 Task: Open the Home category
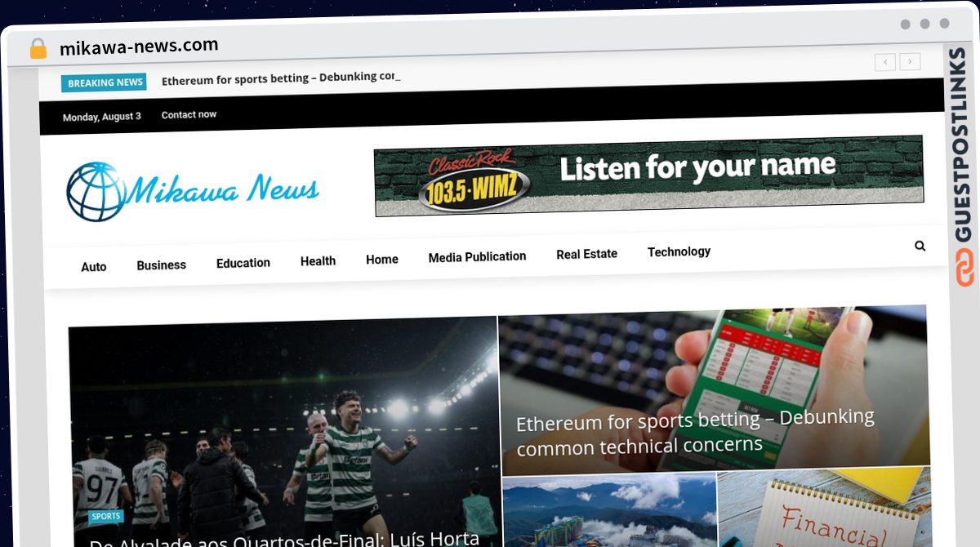tap(382, 260)
